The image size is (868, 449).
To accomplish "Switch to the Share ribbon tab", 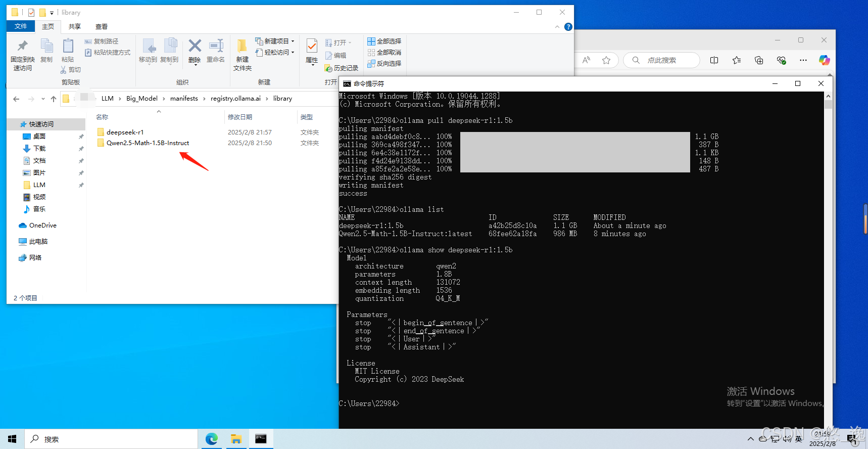I will coord(75,26).
